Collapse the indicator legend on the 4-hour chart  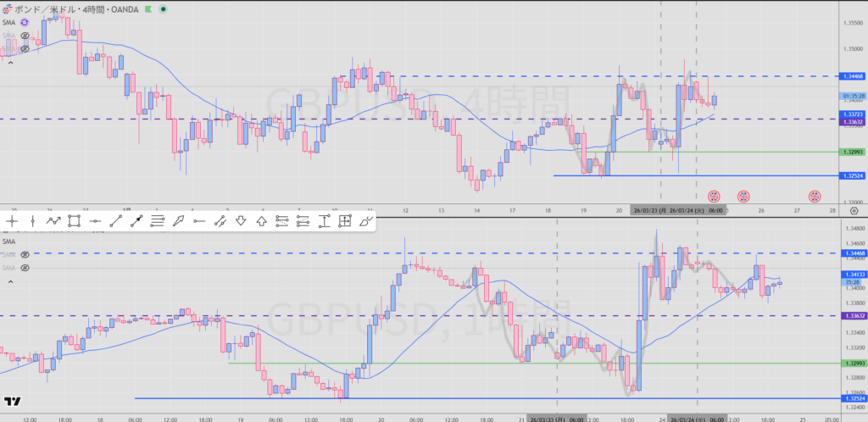tap(10, 62)
